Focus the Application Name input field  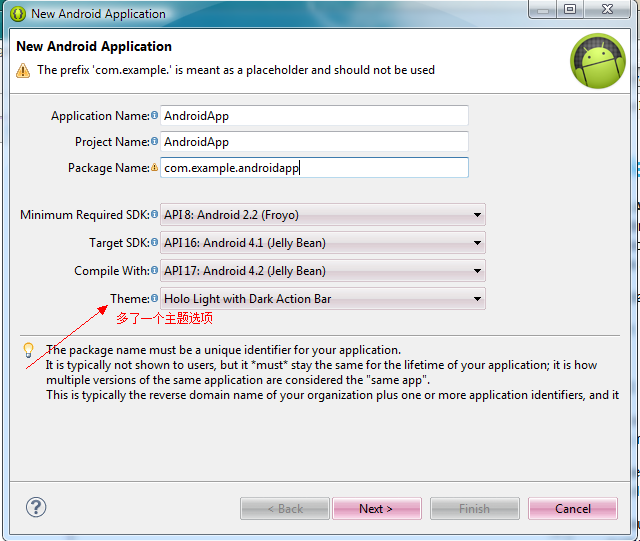tap(314, 116)
